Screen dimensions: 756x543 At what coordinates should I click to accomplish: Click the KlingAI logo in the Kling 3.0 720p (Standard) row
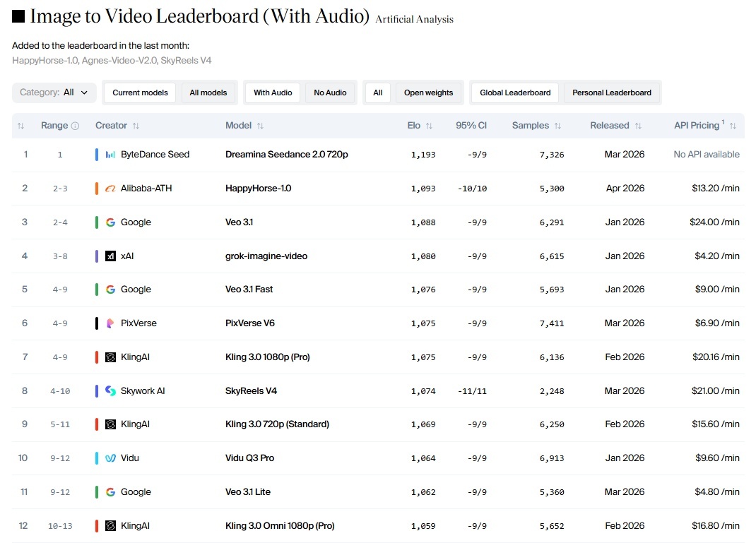tap(110, 424)
